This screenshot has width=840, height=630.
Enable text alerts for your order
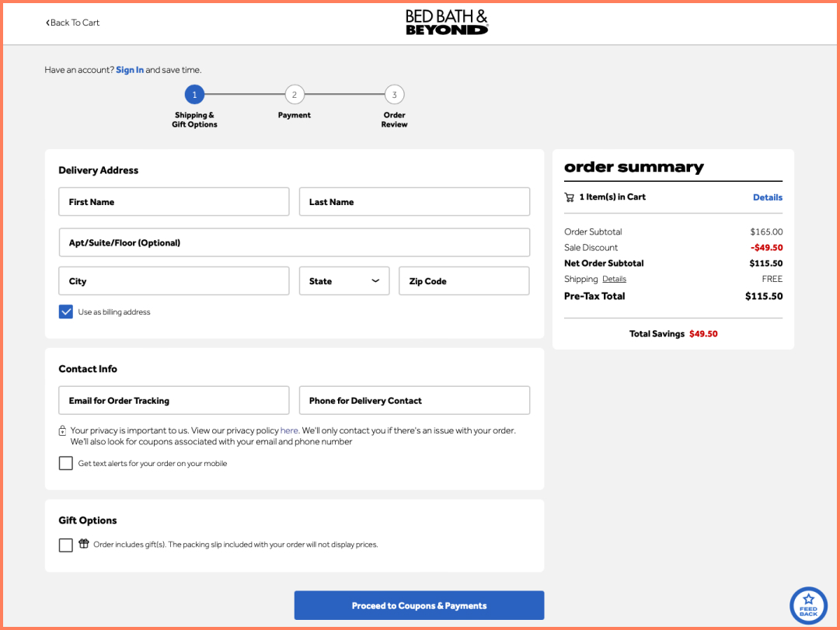pos(65,463)
